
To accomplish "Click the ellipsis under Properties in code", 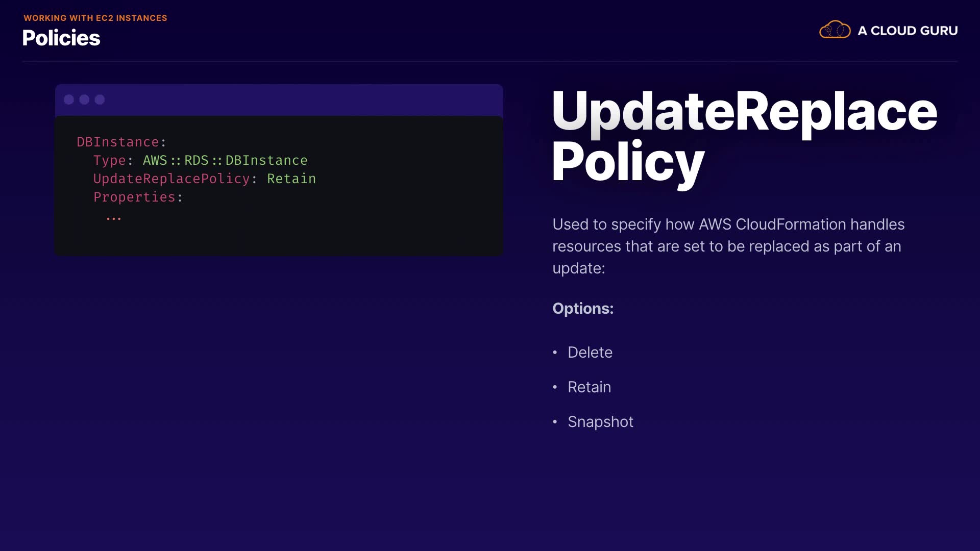I will tap(113, 218).
